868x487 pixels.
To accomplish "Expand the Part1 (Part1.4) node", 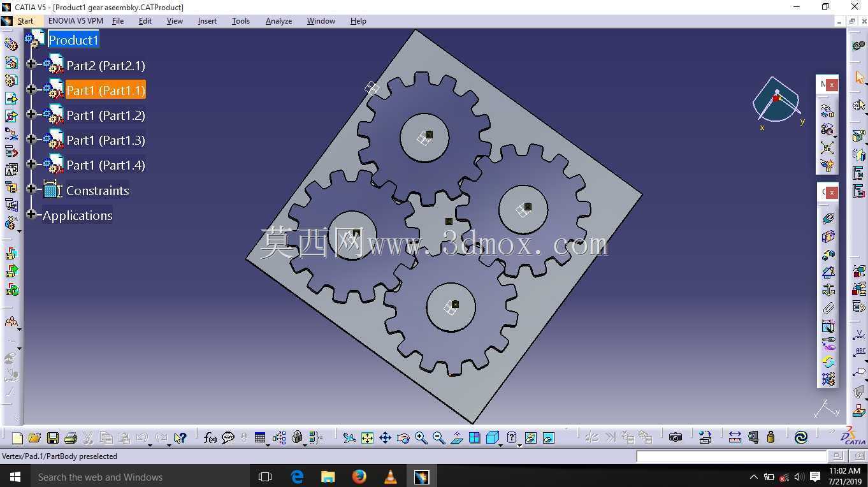I will tap(31, 164).
